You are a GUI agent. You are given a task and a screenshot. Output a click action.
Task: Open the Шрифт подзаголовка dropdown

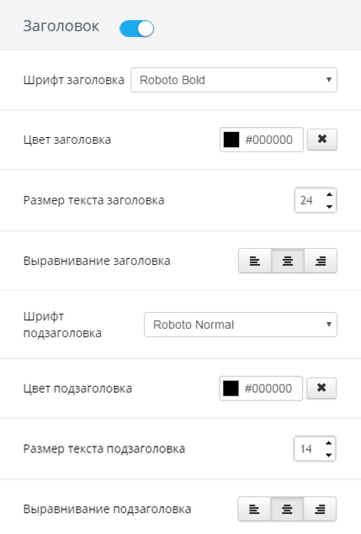pyautogui.click(x=240, y=325)
